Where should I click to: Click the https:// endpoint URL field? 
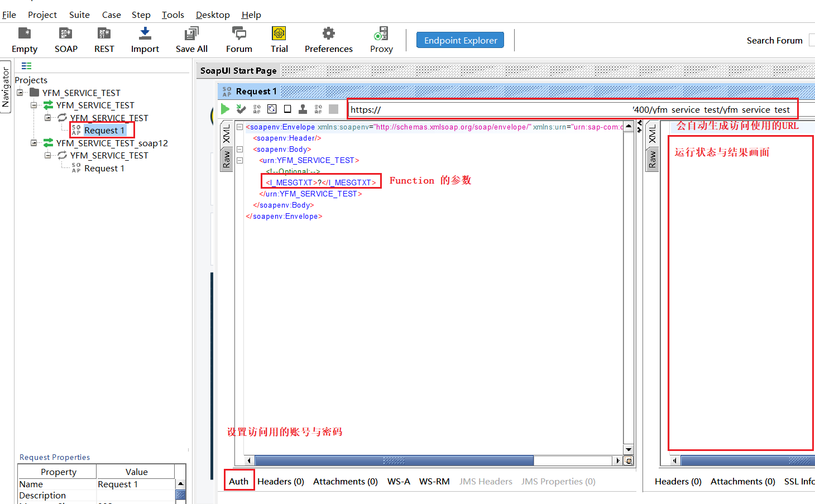click(573, 109)
